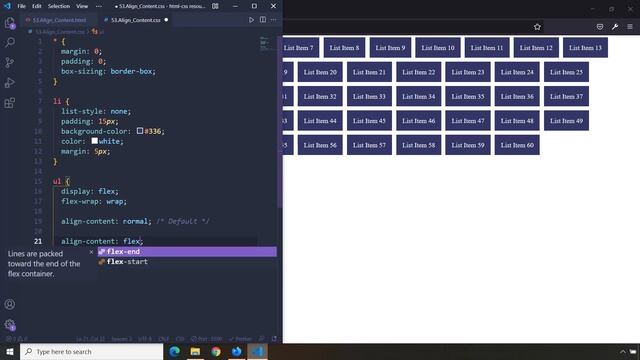This screenshot has width=640, height=360.
Task: Bookmark this page with the star icon
Action: point(537,27)
